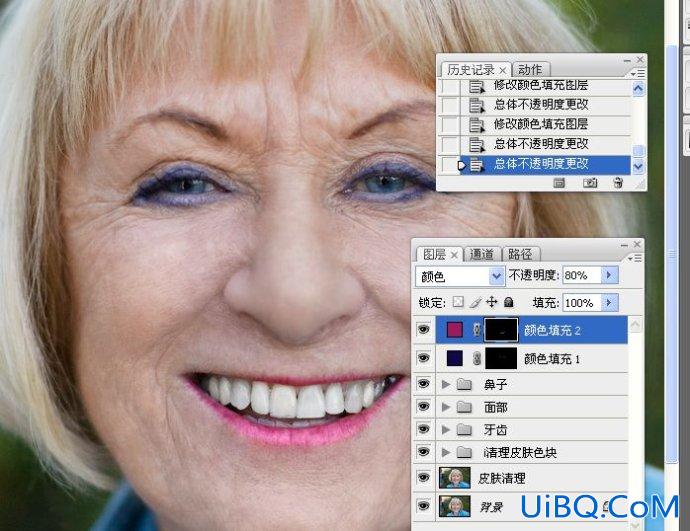Expand the 鼻子 layer group

pyautogui.click(x=446, y=385)
